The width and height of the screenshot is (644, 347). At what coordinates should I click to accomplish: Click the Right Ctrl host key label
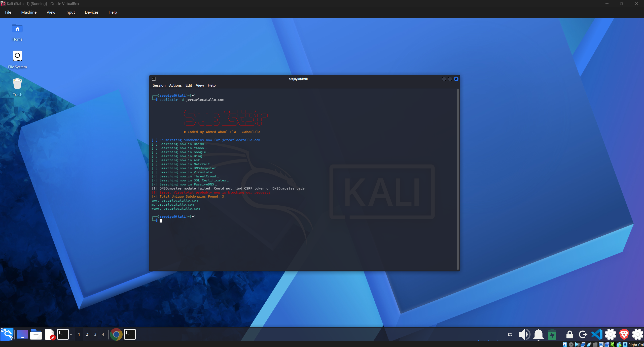coord(636,345)
